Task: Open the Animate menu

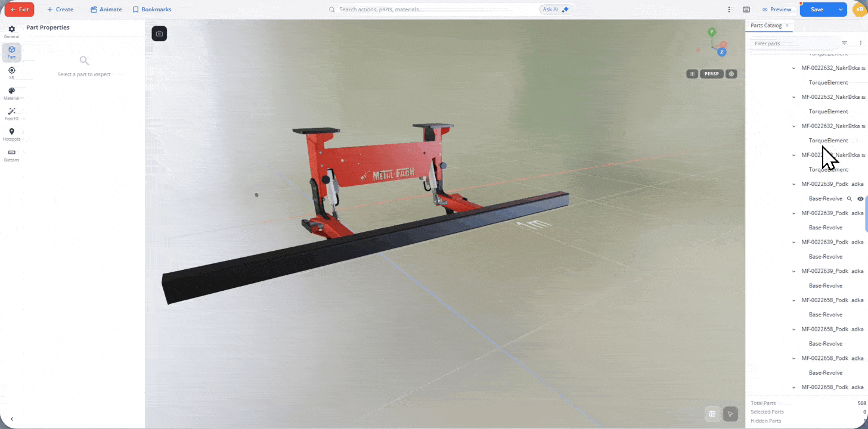Action: click(x=106, y=10)
